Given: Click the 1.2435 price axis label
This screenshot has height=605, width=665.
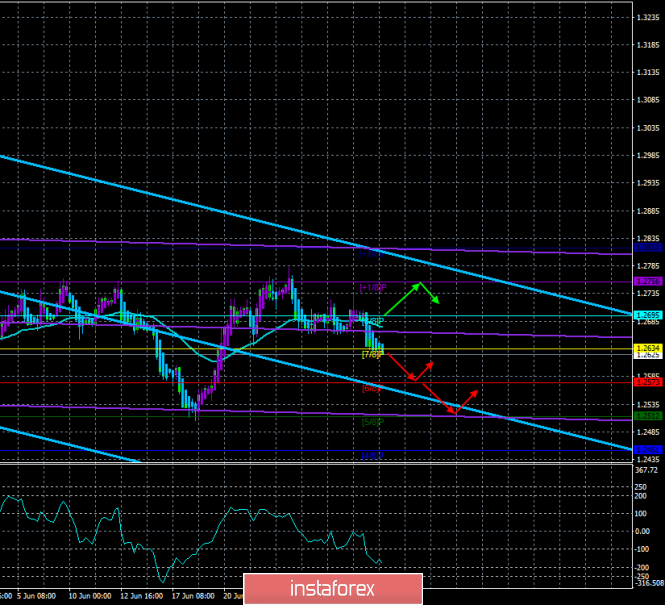Looking at the screenshot, I should click(x=648, y=460).
